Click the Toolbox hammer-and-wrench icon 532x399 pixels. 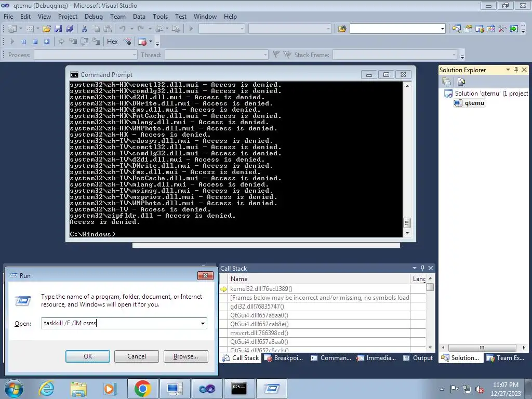502,29
